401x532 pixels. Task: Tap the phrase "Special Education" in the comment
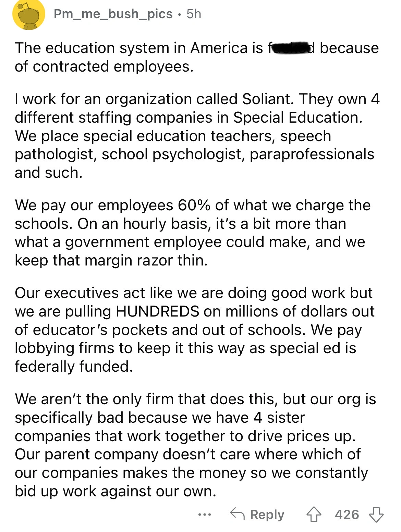pyautogui.click(x=297, y=117)
